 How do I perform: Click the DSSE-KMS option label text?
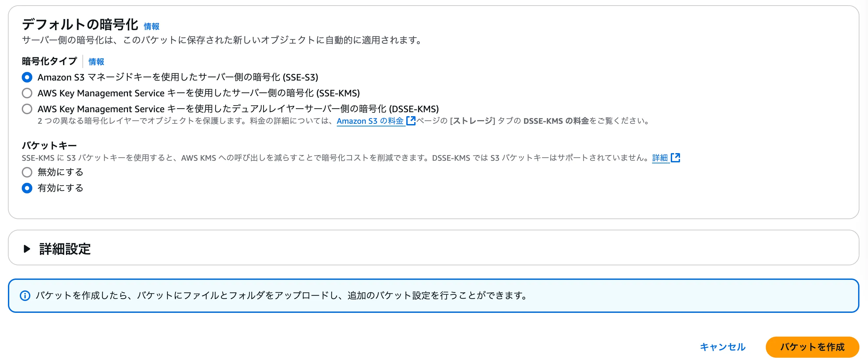click(238, 109)
